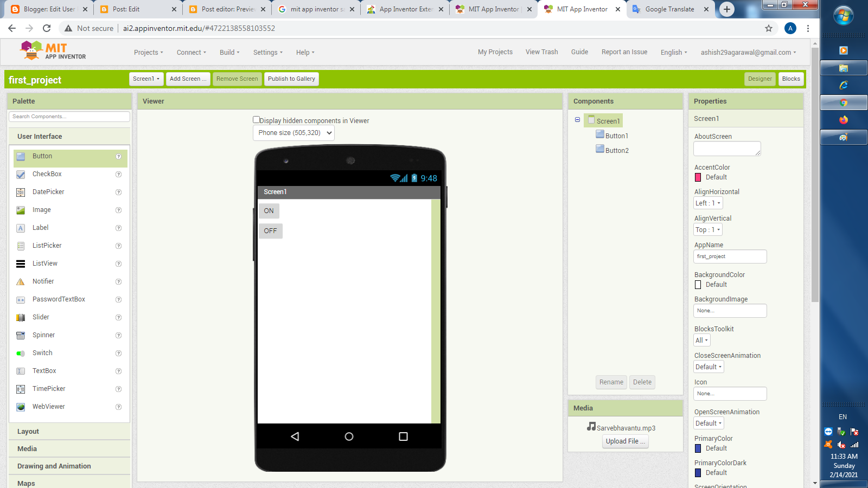The height and width of the screenshot is (488, 868).
Task: Open the AlignHorizontal dropdown
Action: coord(707,203)
